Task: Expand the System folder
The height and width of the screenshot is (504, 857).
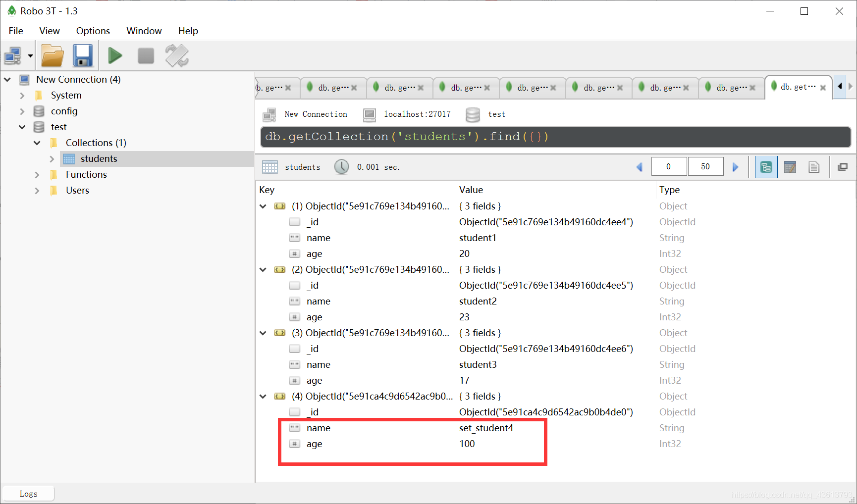Action: [x=22, y=95]
